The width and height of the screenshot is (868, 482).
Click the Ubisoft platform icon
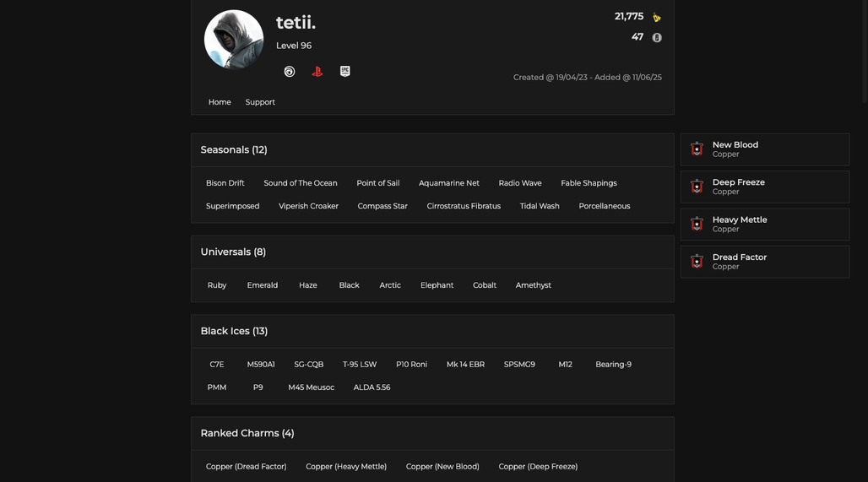point(290,72)
